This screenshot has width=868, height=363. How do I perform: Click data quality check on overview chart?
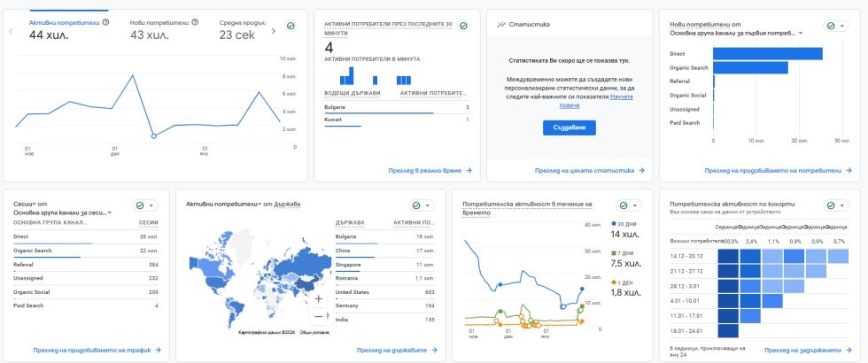pos(291,27)
